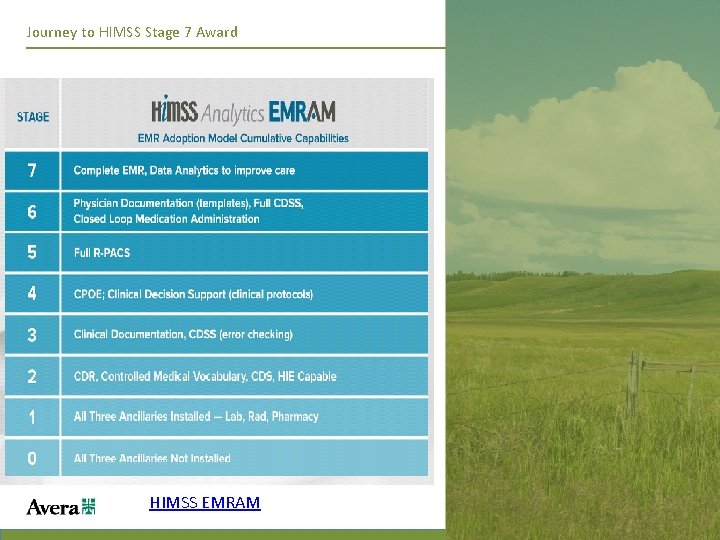Click stage number 3 cell
Image resolution: width=720 pixels, height=540 pixels.
coord(32,334)
